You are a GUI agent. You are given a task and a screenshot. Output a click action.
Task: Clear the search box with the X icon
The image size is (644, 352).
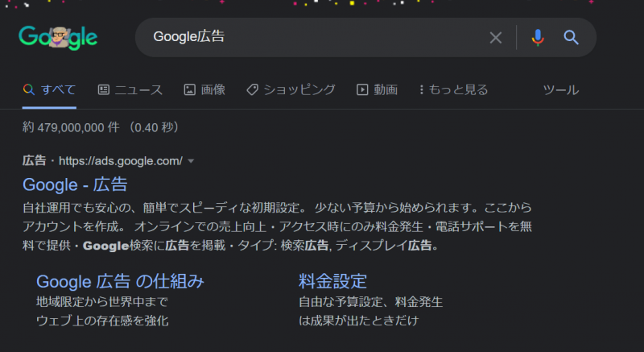coord(496,37)
